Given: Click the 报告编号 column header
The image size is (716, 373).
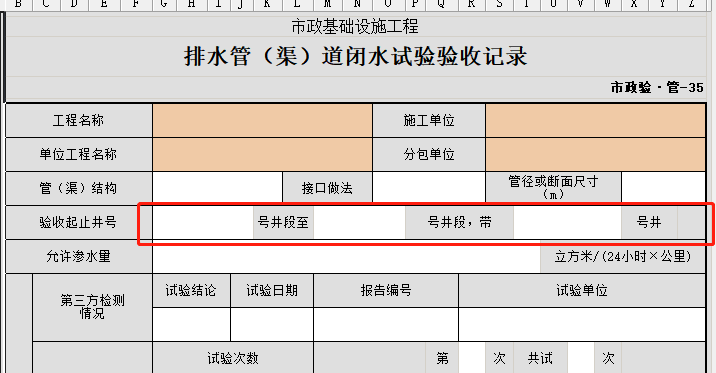Looking at the screenshot, I should coord(386,290).
